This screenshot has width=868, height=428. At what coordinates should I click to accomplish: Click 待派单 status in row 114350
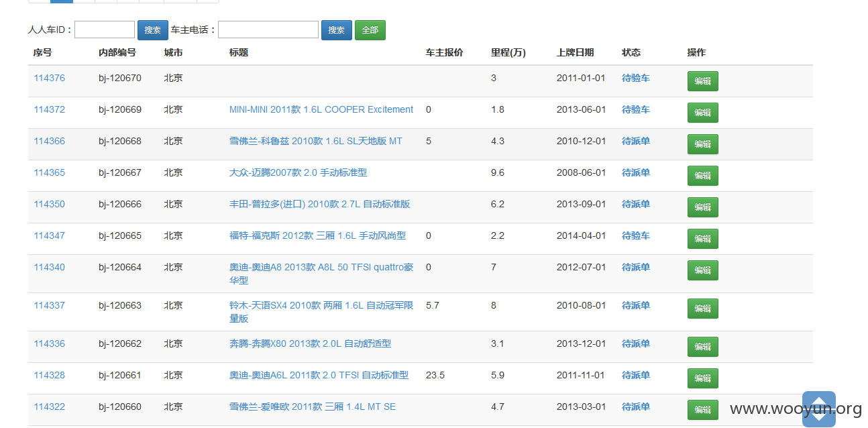(636, 204)
